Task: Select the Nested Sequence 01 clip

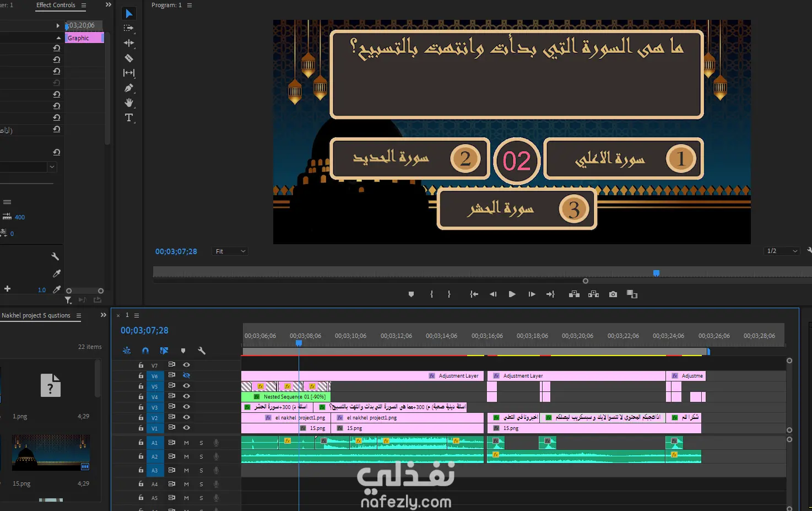Action: [286, 396]
